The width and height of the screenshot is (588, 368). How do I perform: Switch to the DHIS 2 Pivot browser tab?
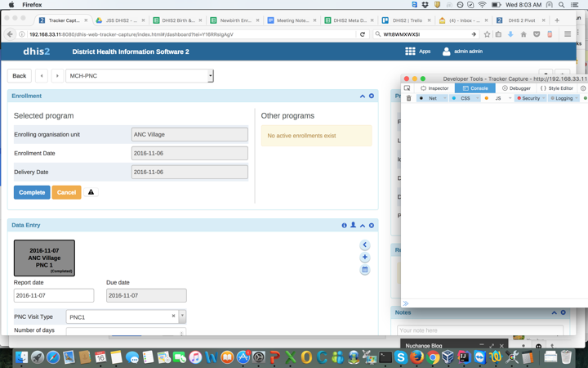point(521,20)
